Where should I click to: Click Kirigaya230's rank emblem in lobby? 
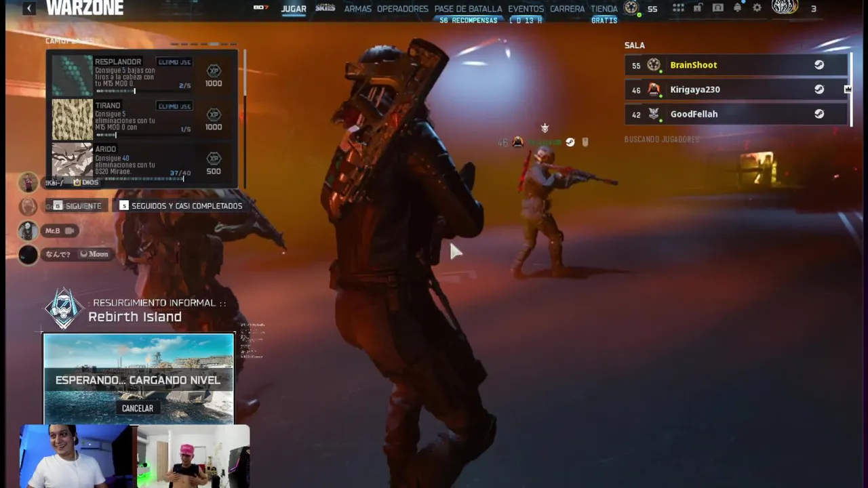pyautogui.click(x=654, y=89)
